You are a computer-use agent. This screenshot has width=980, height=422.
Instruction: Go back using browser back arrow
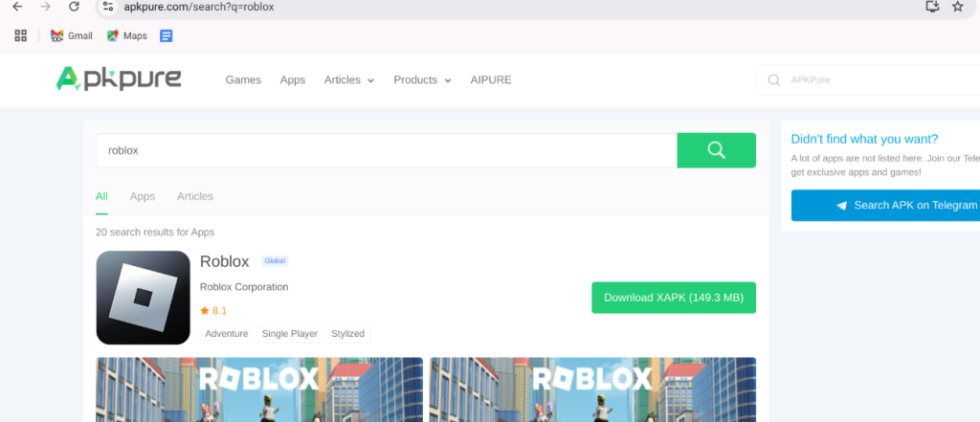[16, 7]
